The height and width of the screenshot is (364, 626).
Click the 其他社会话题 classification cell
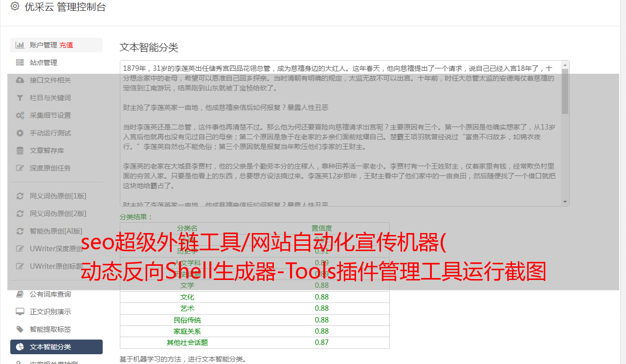187,343
